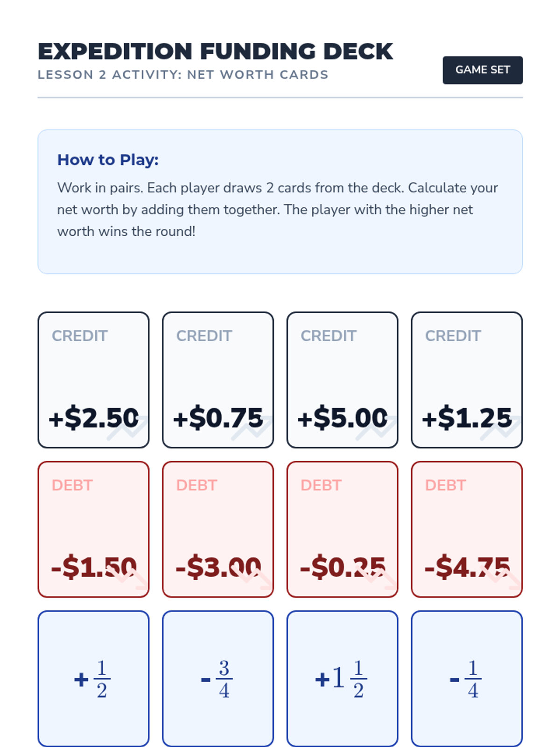
Task: Click the downward trend icon on -$1.50 card
Action: click(x=127, y=577)
